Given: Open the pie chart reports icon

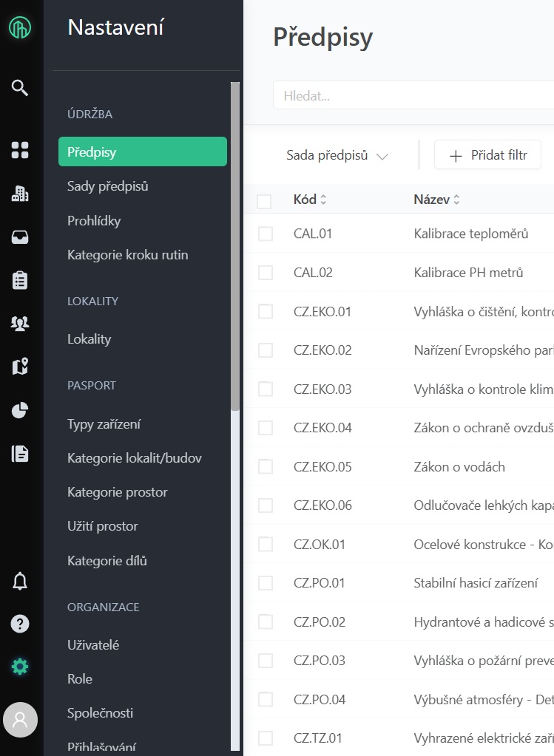Looking at the screenshot, I should point(20,410).
